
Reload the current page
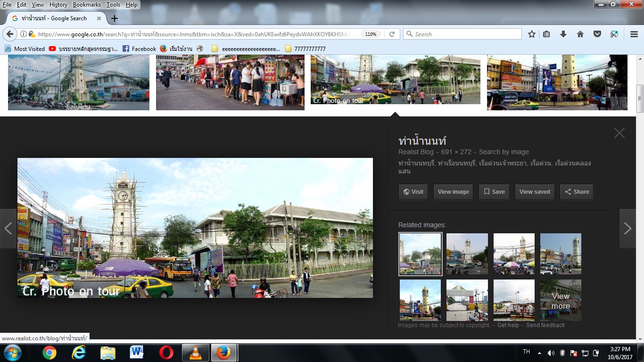pos(392,34)
